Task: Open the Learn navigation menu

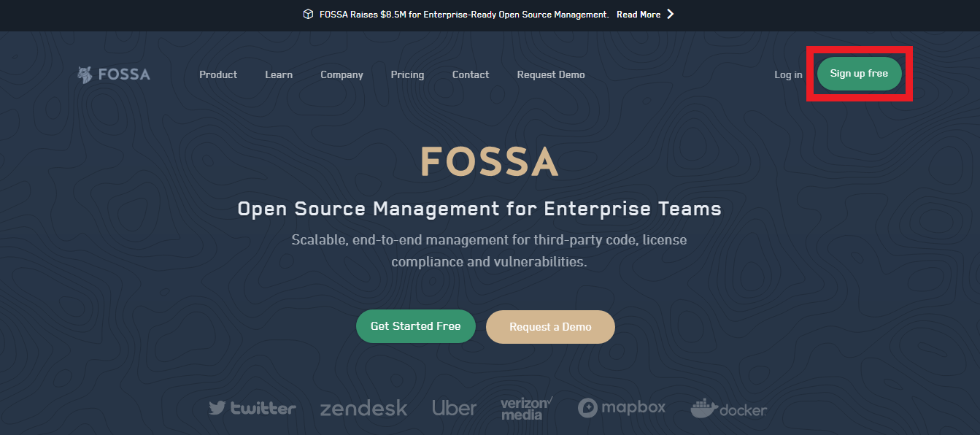Action: (x=278, y=74)
